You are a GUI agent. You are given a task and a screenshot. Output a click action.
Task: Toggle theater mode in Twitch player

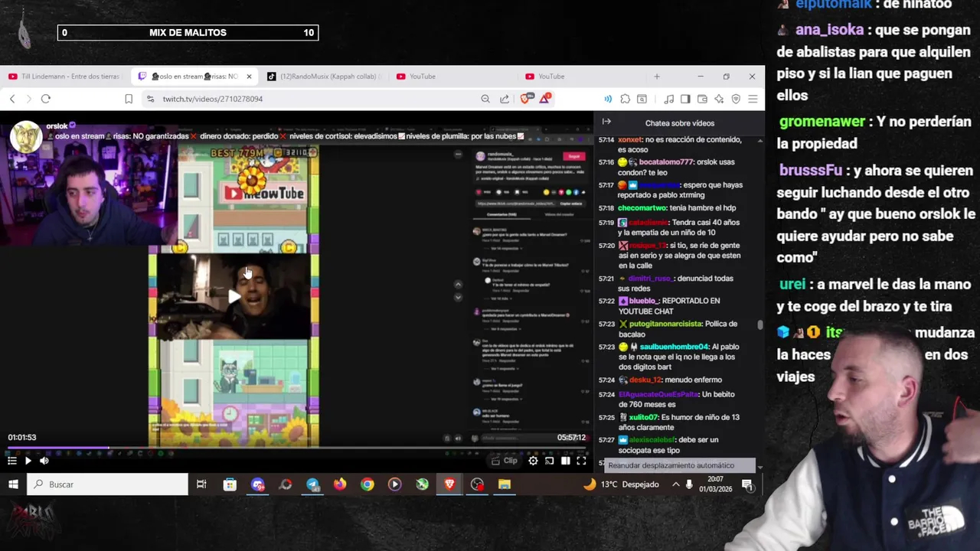565,461
